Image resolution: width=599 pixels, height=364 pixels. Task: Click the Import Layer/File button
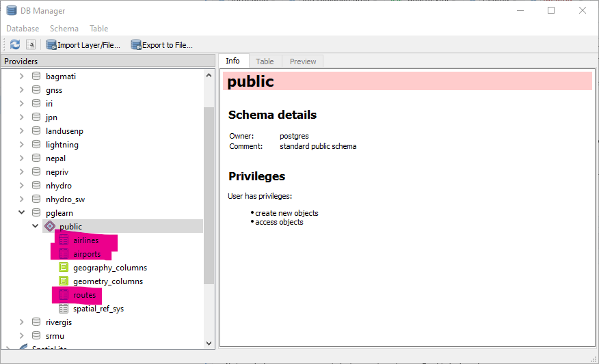(x=83, y=45)
